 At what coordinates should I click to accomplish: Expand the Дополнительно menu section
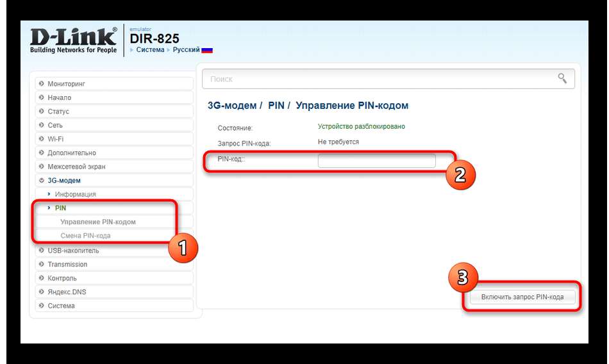point(114,153)
